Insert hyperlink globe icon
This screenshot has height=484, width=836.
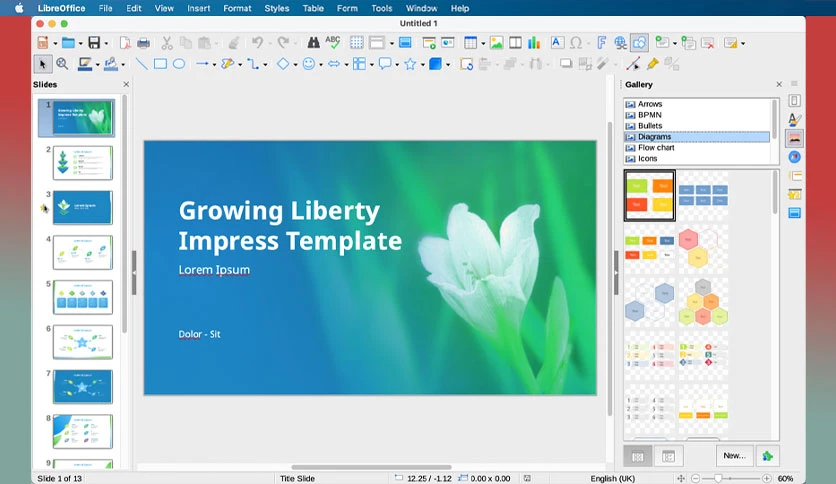[620, 43]
